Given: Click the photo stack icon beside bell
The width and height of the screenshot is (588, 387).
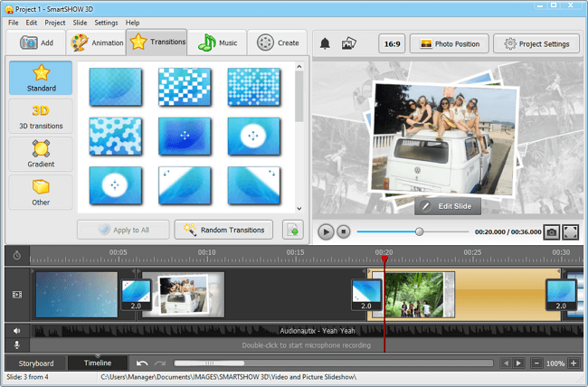Looking at the screenshot, I should tap(349, 43).
